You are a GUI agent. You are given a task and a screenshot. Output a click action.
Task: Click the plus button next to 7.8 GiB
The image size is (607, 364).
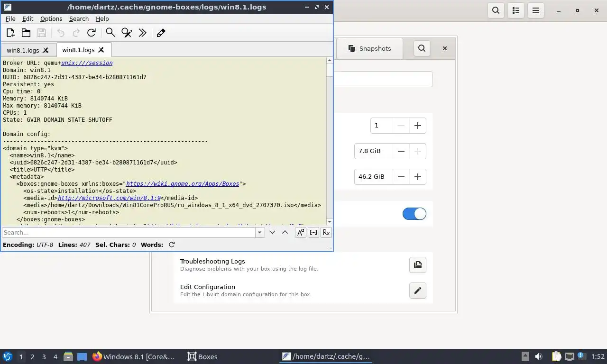click(418, 151)
